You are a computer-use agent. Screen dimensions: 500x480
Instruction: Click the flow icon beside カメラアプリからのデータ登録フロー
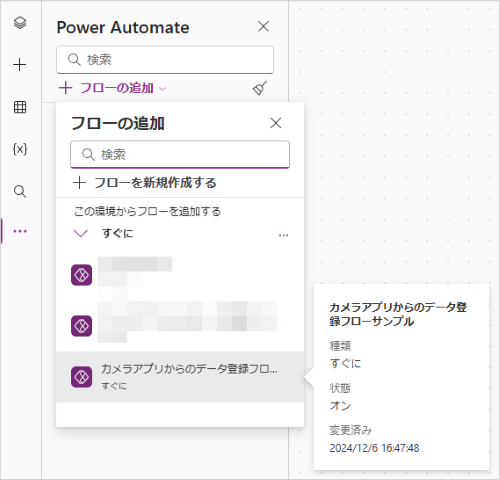pyautogui.click(x=81, y=377)
